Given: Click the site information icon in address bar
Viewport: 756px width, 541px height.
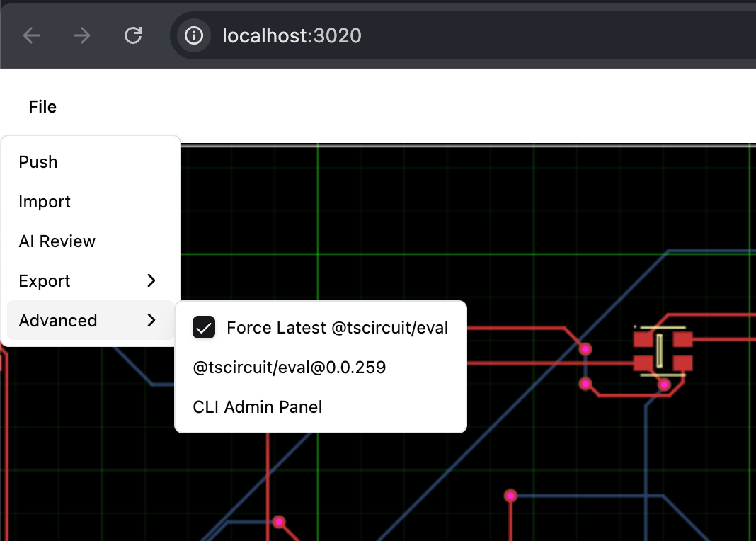Looking at the screenshot, I should click(x=193, y=35).
